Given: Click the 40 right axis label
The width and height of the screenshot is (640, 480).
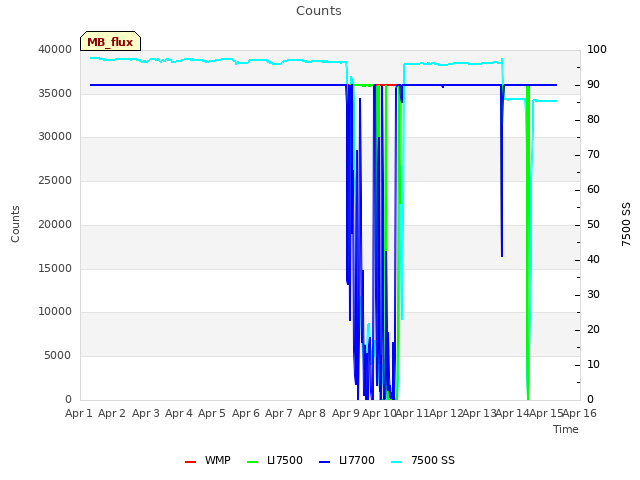Looking at the screenshot, I should [593, 260].
